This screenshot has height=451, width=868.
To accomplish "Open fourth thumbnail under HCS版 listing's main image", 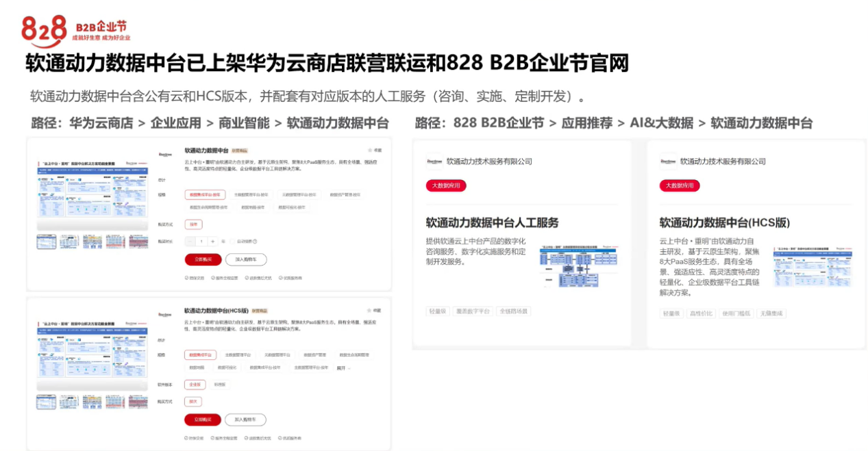I will [x=114, y=402].
